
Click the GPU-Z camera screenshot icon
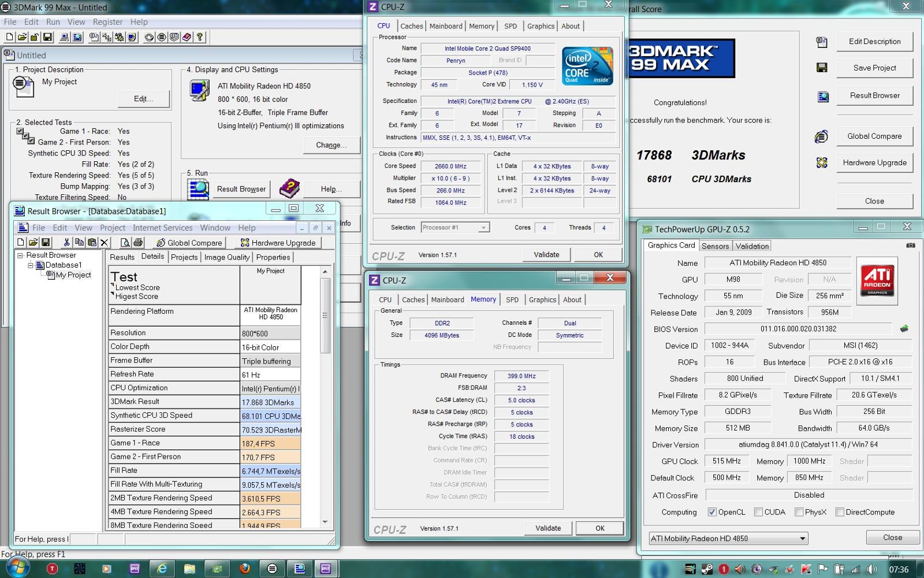tap(911, 245)
